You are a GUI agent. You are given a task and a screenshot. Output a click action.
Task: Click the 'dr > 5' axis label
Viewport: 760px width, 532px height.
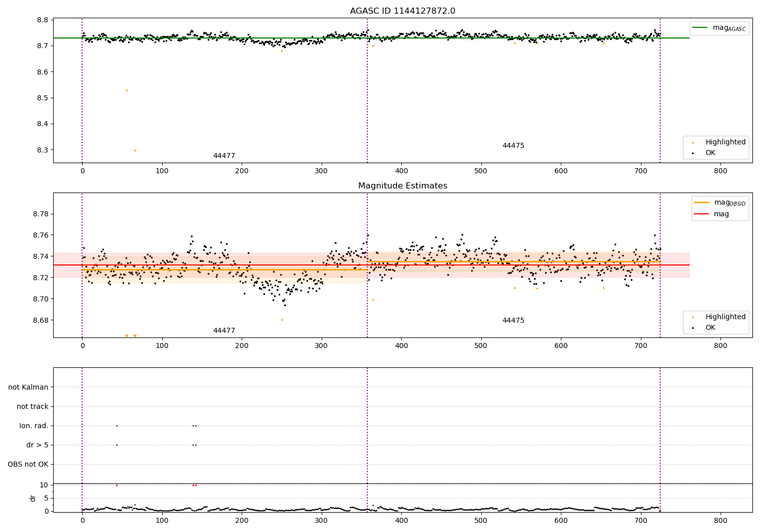pos(37,445)
